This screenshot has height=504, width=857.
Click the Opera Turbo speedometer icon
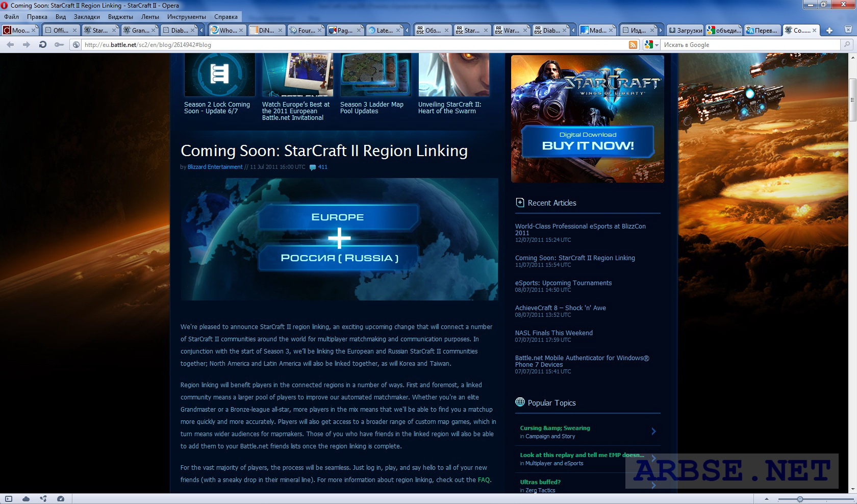[61, 499]
